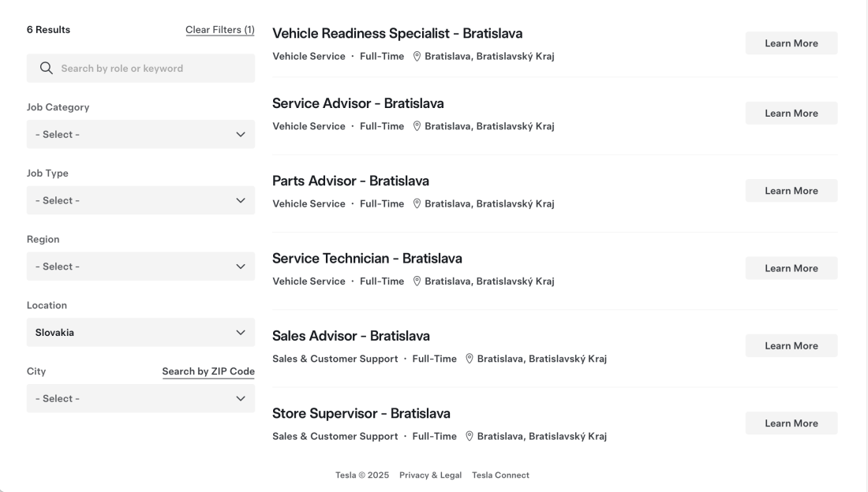Click location pin icon for Store Supervisor
The height and width of the screenshot is (492, 868).
click(470, 436)
